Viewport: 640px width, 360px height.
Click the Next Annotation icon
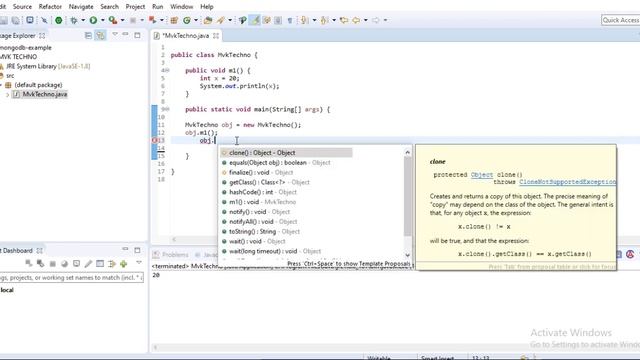coord(305,20)
